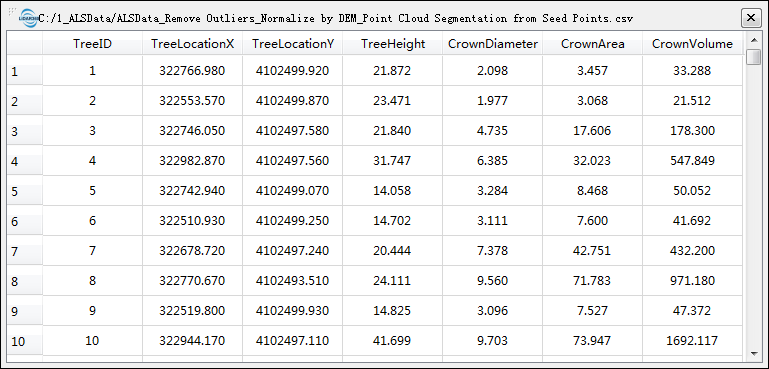This screenshot has height=369, width=769.
Task: Select row header 8
Action: click(x=25, y=281)
